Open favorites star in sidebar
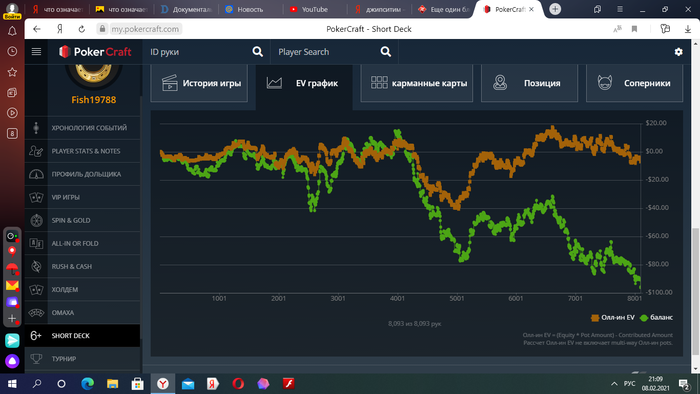This screenshot has width=700, height=394. pyautogui.click(x=12, y=72)
